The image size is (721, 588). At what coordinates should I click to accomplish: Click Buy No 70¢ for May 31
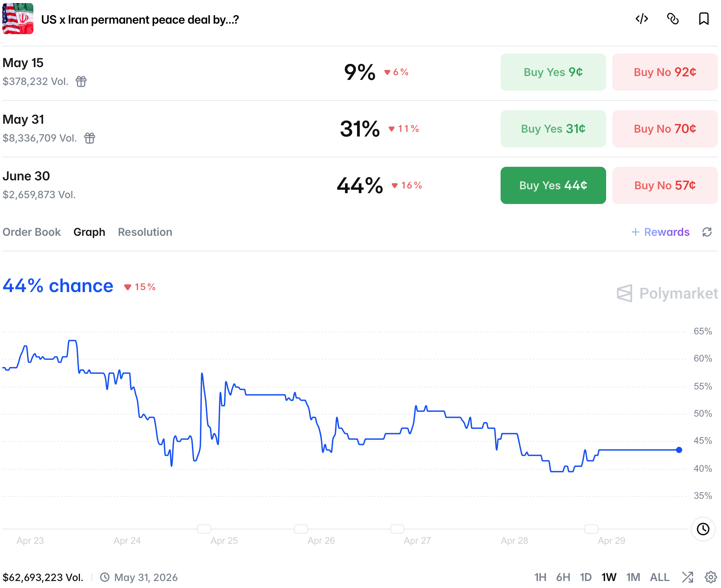click(665, 129)
